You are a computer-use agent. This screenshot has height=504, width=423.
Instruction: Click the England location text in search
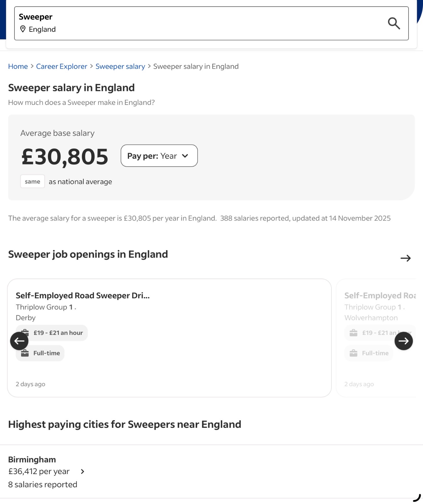[42, 29]
